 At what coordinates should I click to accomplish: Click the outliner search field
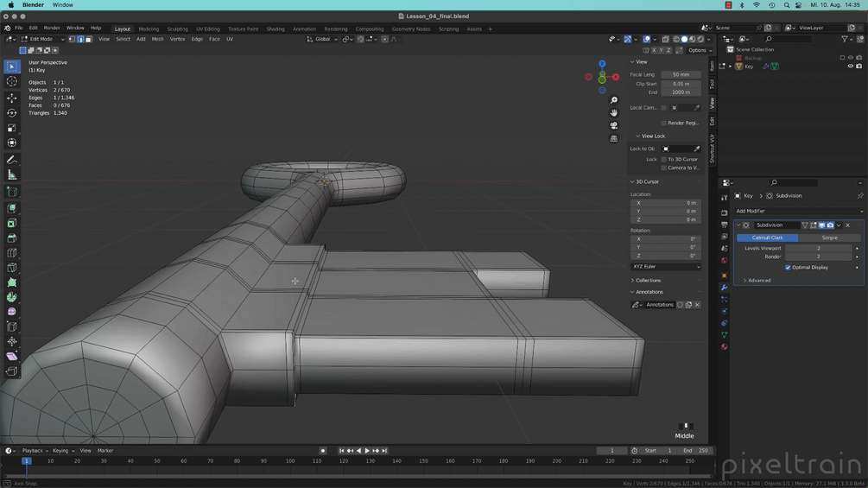click(789, 39)
